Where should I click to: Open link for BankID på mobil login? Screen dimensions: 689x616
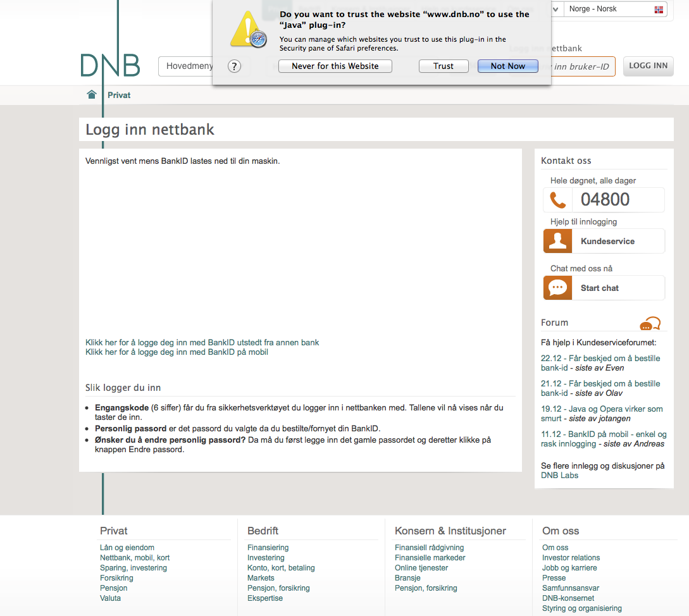click(177, 352)
